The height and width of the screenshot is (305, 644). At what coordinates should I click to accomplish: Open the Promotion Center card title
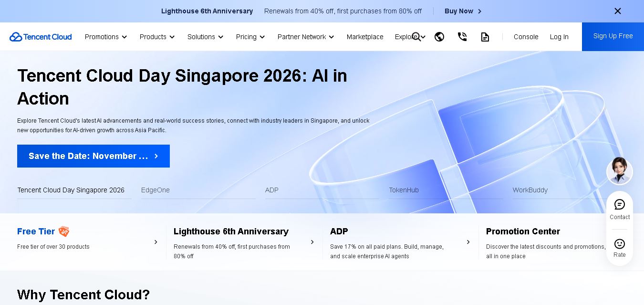pyautogui.click(x=523, y=231)
